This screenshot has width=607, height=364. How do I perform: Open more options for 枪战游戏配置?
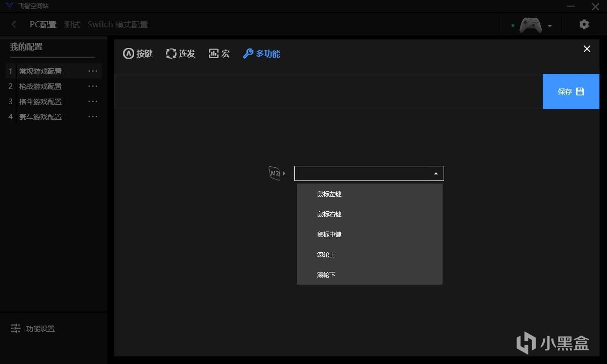click(93, 86)
